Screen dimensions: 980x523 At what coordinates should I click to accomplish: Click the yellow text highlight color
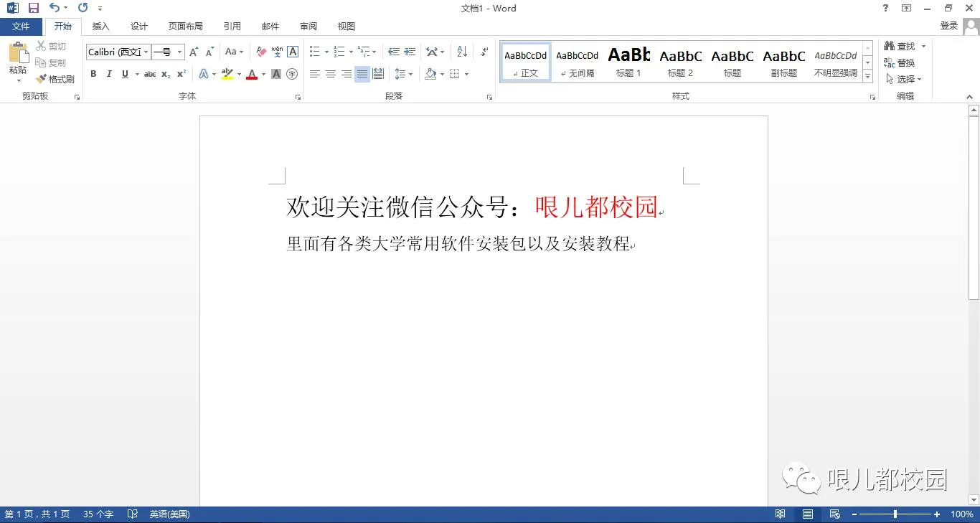227,74
